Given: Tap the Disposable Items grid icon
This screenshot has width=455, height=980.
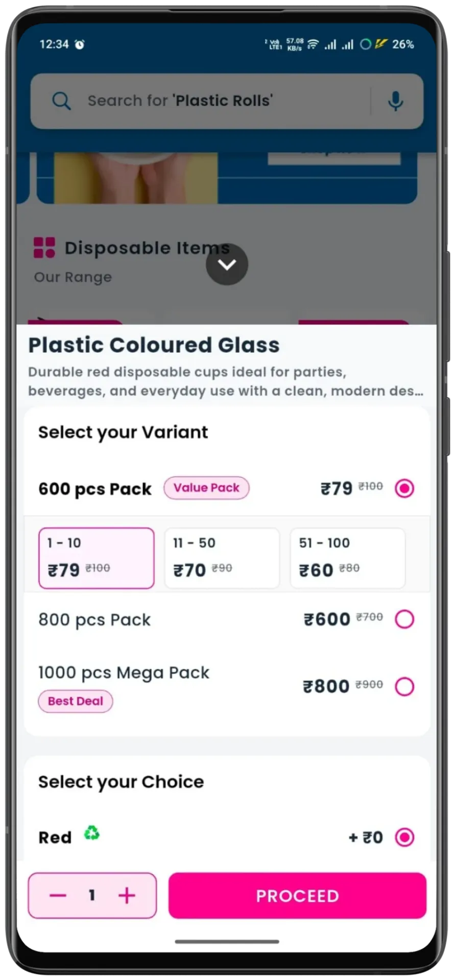Looking at the screenshot, I should [44, 247].
